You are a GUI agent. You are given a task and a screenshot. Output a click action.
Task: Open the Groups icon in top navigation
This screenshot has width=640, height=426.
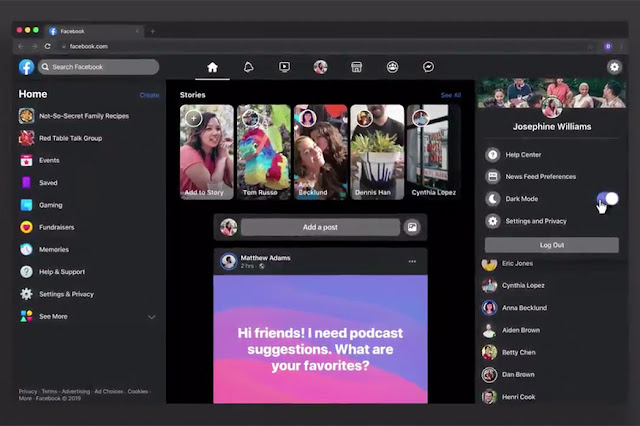click(x=392, y=67)
